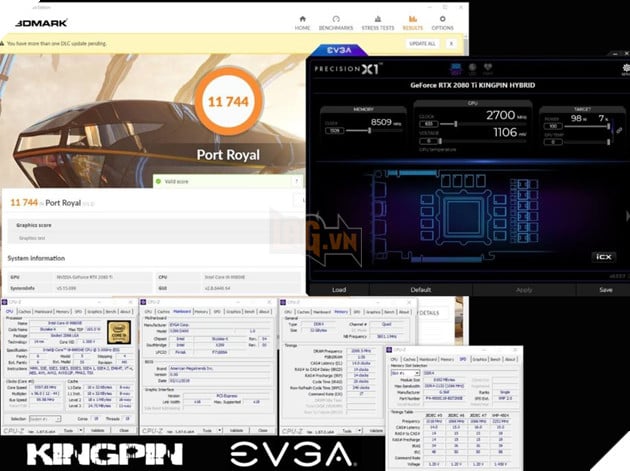630x471 pixels.
Task: Click the GPU clock offset input box
Action: coord(428,124)
